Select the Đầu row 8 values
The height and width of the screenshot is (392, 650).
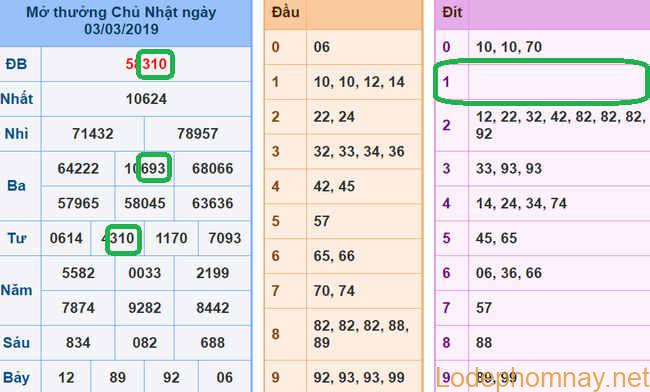coord(361,334)
